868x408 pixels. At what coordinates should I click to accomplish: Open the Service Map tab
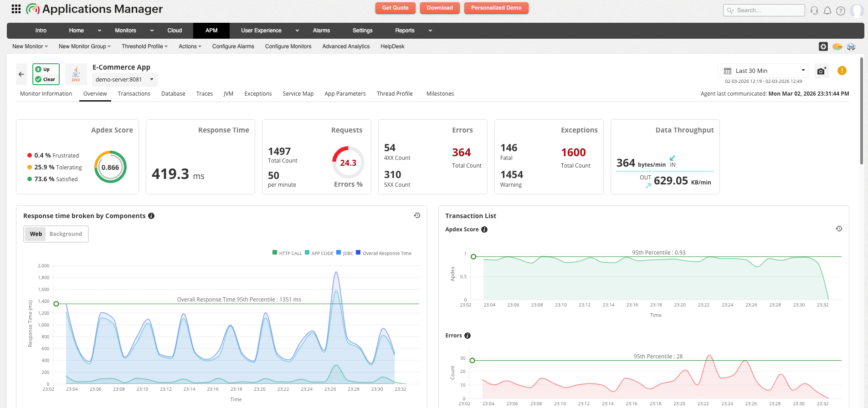pyautogui.click(x=298, y=94)
